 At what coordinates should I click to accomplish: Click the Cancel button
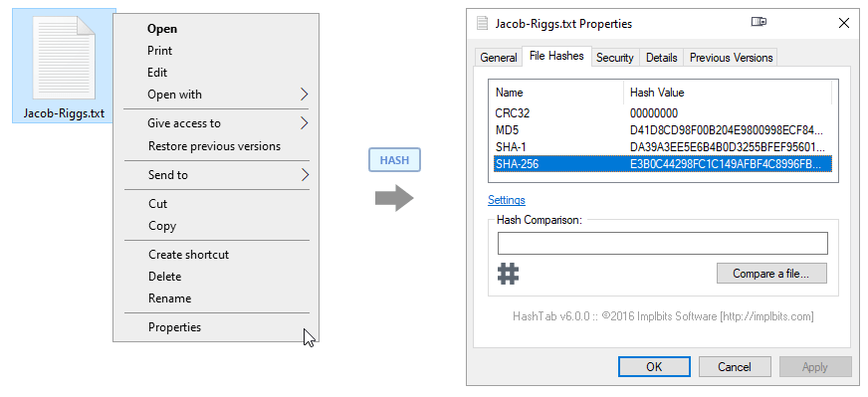click(735, 366)
